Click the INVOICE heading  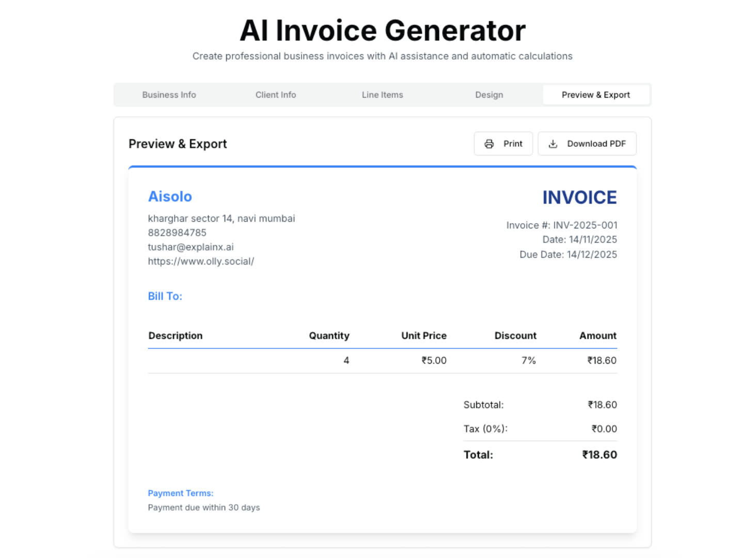(x=579, y=197)
